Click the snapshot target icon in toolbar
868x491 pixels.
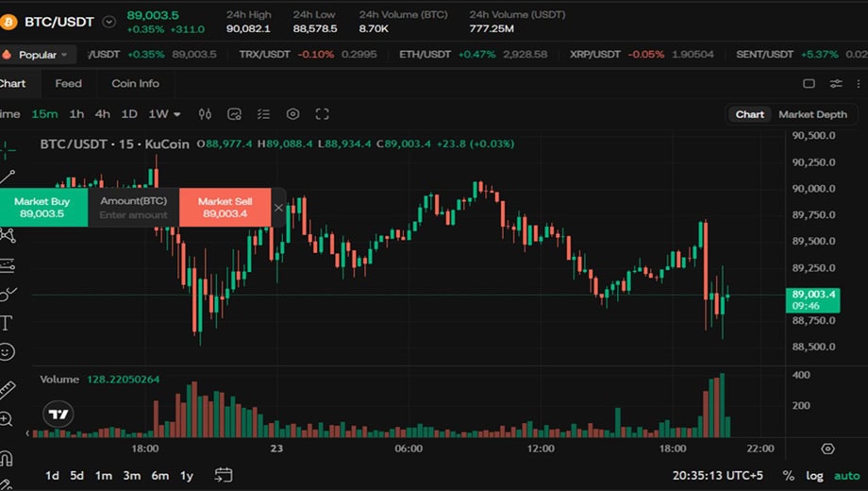coord(292,114)
